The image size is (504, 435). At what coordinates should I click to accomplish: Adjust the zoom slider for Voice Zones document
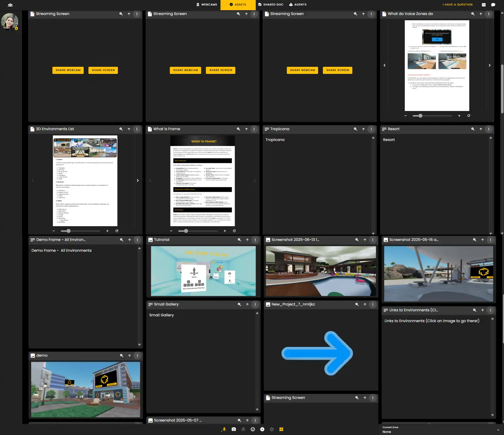(420, 116)
